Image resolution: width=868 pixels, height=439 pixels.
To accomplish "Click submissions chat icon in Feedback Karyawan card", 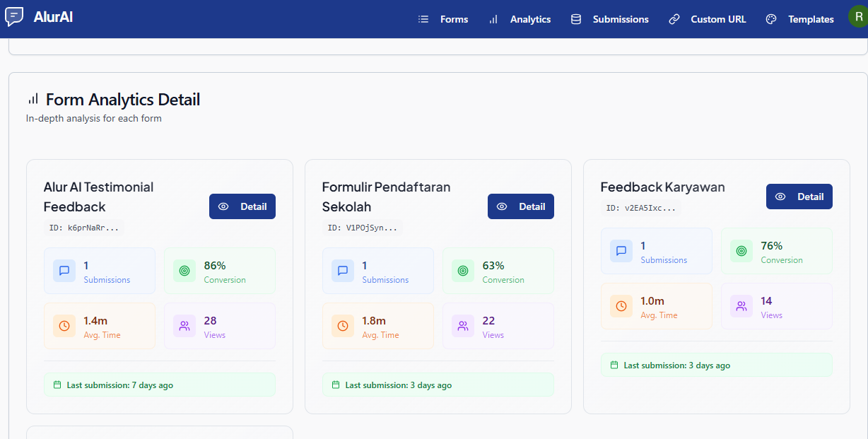I will [x=621, y=251].
